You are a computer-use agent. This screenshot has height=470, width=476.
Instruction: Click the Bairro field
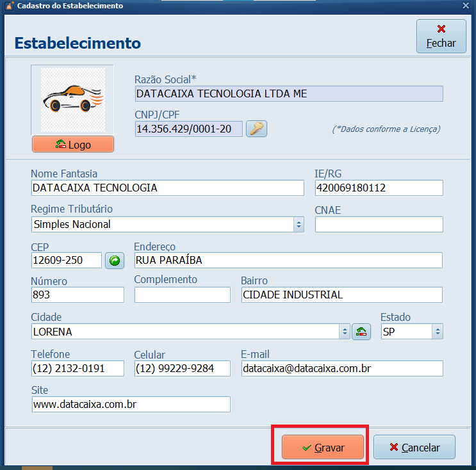click(342, 295)
